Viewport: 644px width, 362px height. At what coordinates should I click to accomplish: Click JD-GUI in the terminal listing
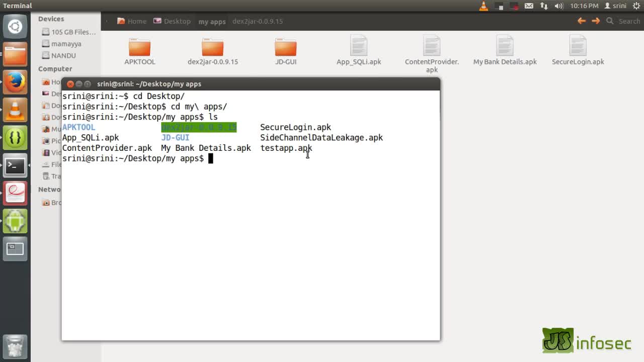point(175,138)
